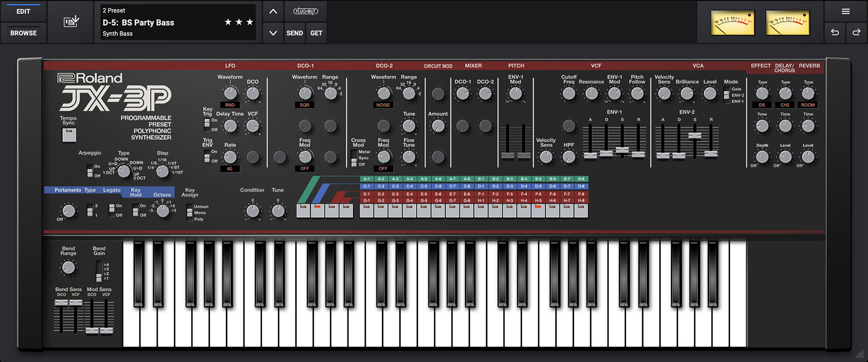The height and width of the screenshot is (362, 868).
Task: Click the LFO Rate value 60 display
Action: [x=230, y=169]
